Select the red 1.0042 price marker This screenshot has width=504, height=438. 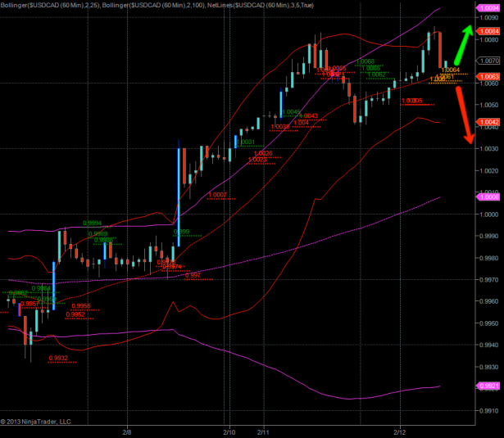coord(488,123)
